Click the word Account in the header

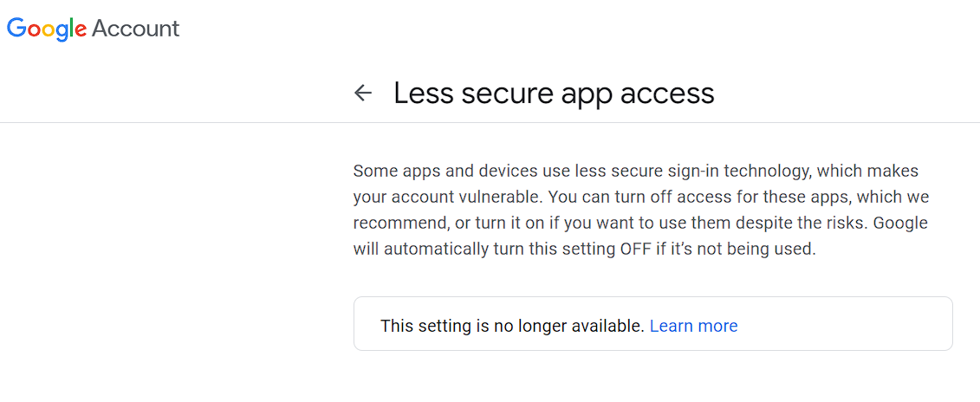point(135,29)
